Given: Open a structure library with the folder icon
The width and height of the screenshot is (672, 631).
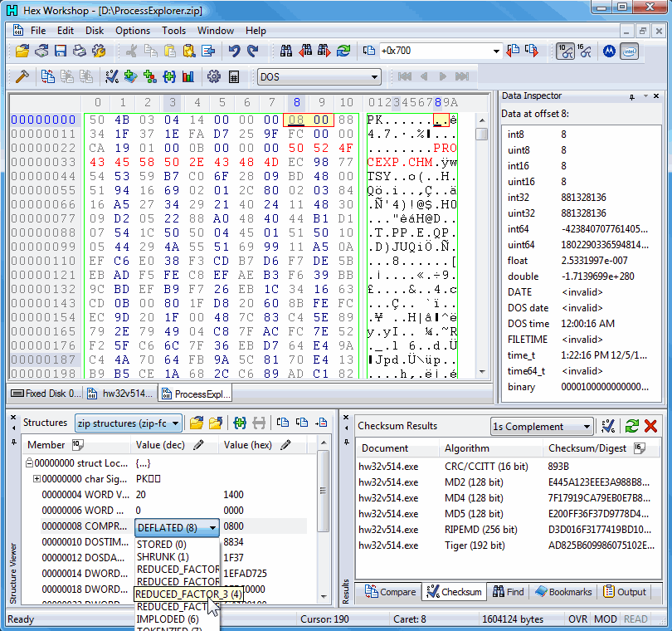Looking at the screenshot, I should pos(197,423).
